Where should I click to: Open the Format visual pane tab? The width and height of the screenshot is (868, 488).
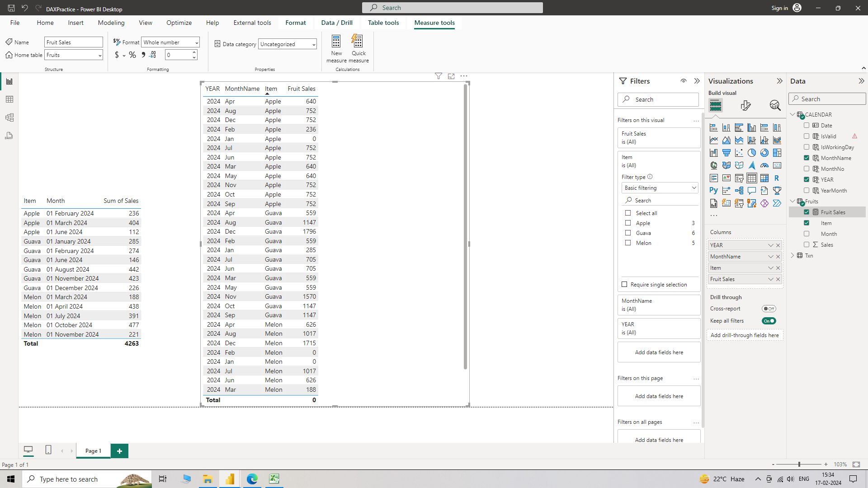tap(745, 105)
